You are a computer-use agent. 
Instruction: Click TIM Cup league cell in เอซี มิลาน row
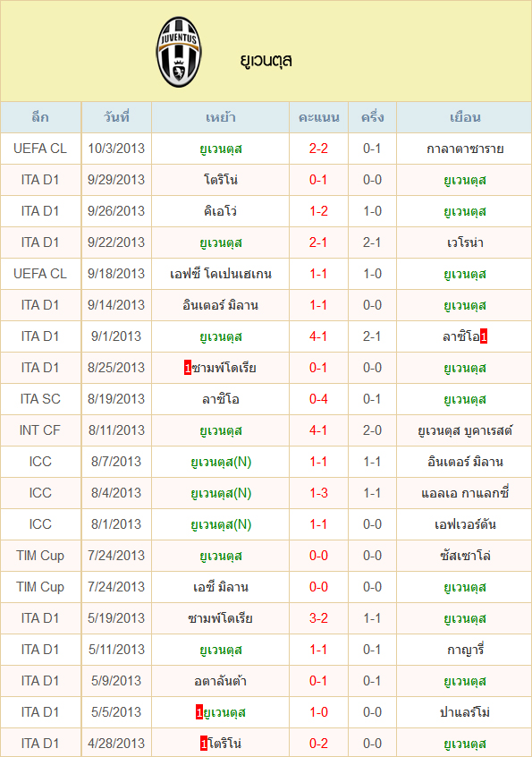pyautogui.click(x=40, y=587)
